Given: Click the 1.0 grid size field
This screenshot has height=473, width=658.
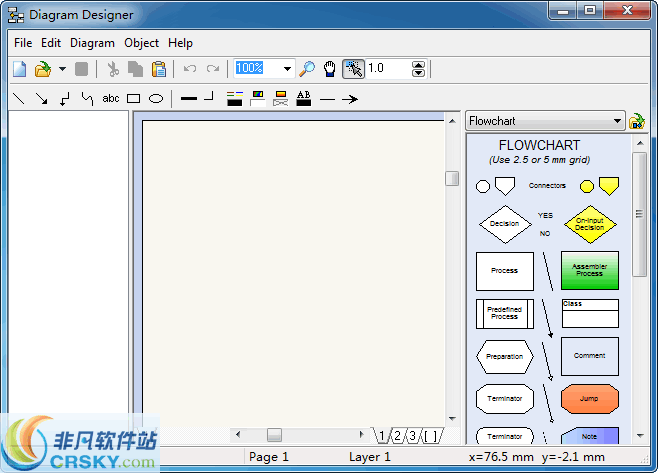Looking at the screenshot, I should pyautogui.click(x=389, y=68).
